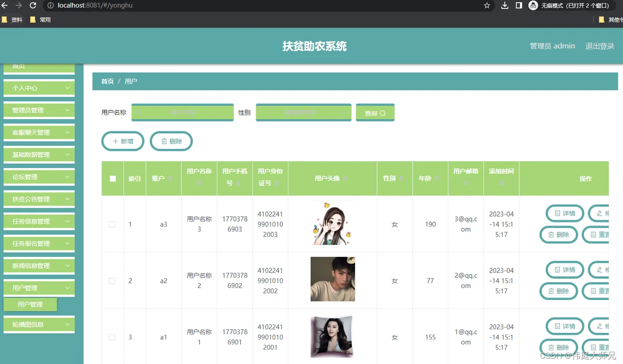Expand the 轮播图信息 sidebar menu

pos(39,324)
